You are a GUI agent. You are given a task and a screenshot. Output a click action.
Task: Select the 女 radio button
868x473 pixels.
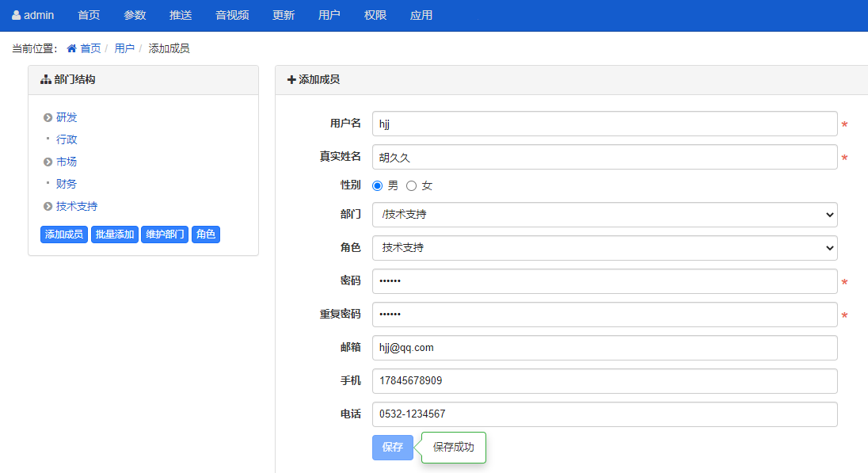[x=411, y=185]
